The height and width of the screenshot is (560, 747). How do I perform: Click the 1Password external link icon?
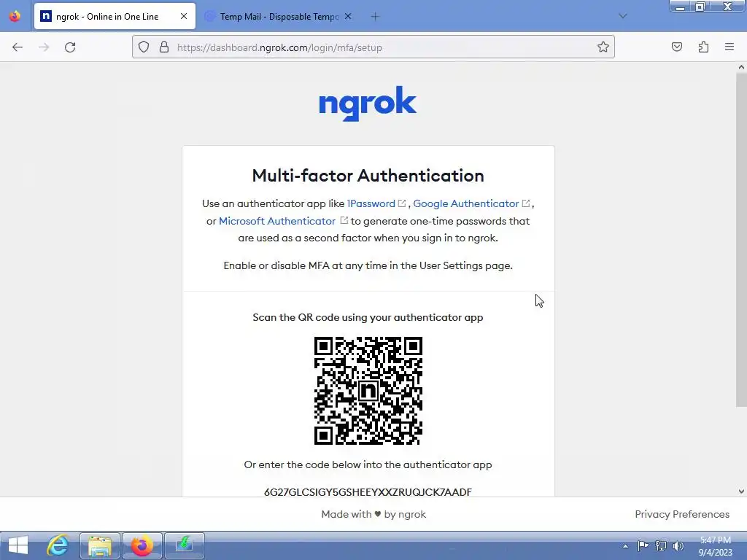[x=402, y=203]
